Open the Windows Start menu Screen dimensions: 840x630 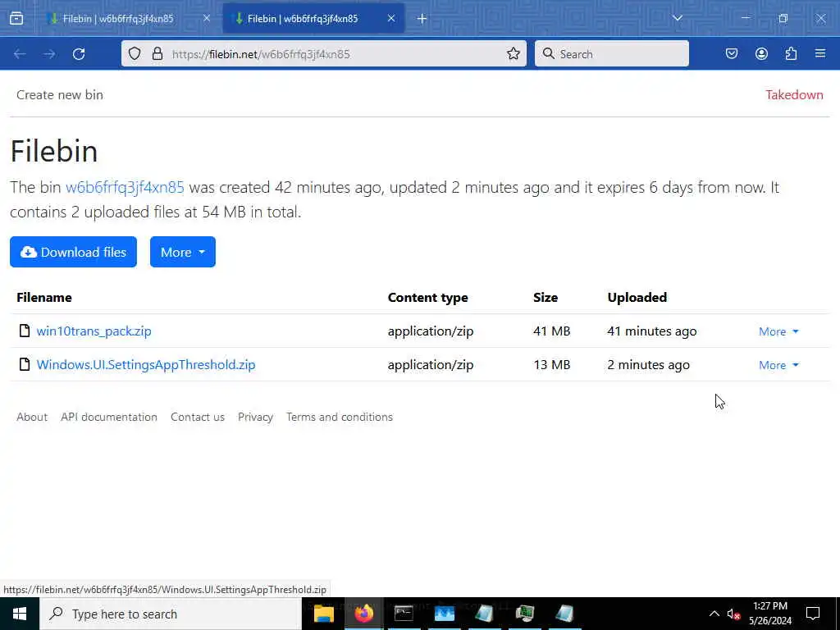[x=20, y=614]
